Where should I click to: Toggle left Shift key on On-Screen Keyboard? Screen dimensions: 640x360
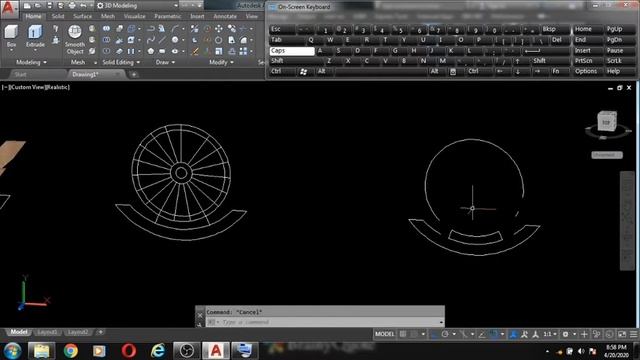[x=296, y=61]
